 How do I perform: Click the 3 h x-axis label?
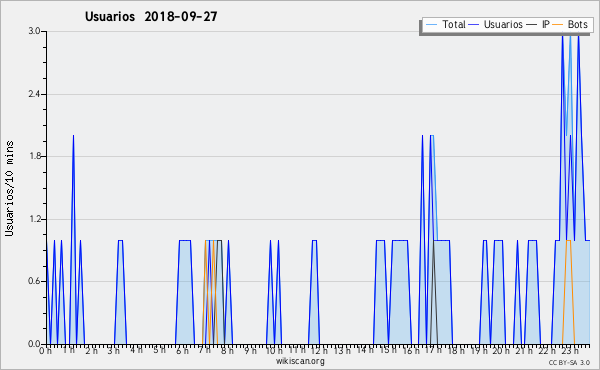[113, 351]
